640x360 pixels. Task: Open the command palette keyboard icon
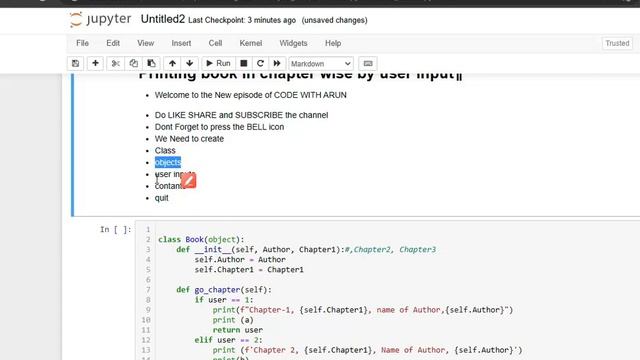[368, 63]
